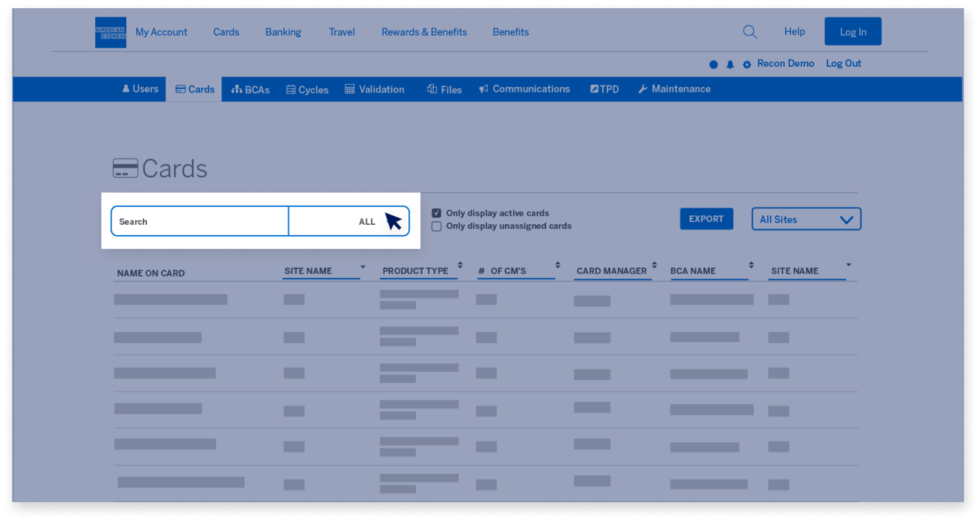Open the Banking menu item
980x518 pixels.
[x=283, y=32]
